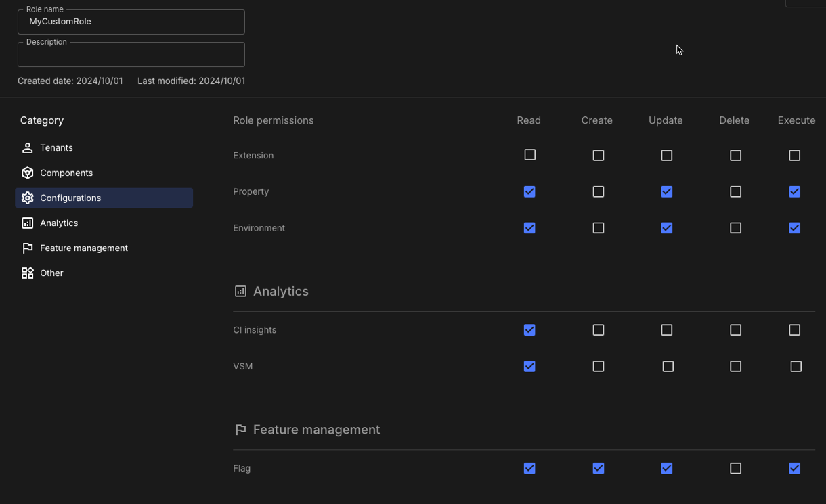Viewport: 826px width, 504px height.
Task: Select the Components category label
Action: (x=66, y=173)
